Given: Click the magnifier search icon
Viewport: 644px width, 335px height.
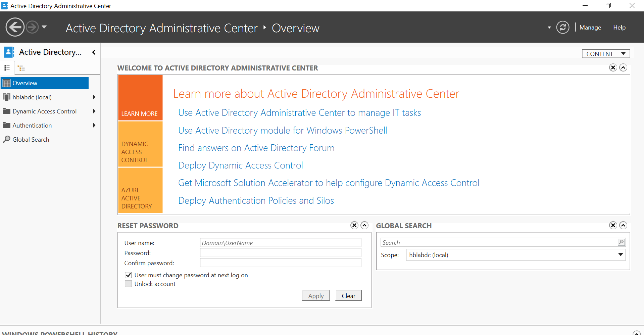Looking at the screenshot, I should [621, 242].
